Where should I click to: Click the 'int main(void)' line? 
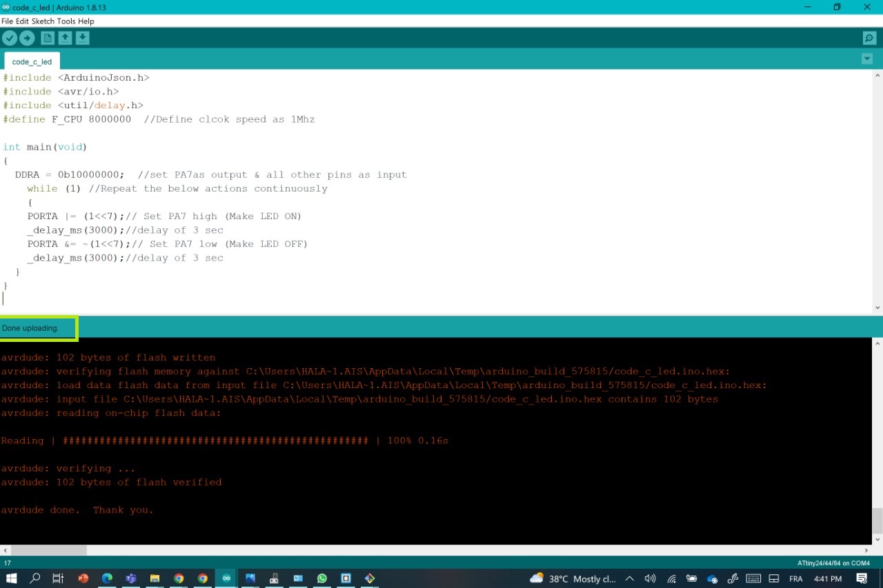45,147
